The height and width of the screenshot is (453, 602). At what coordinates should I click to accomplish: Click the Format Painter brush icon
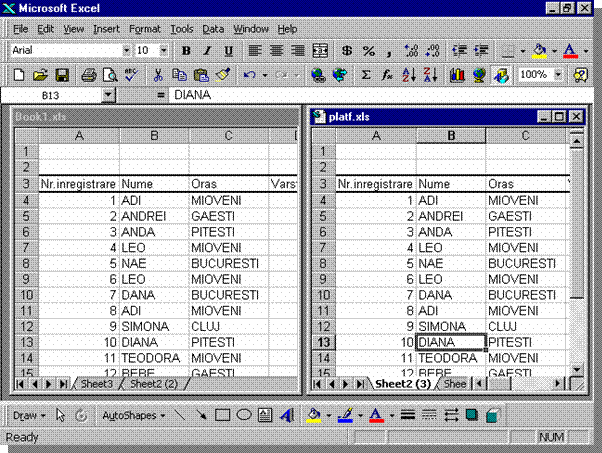point(222,75)
